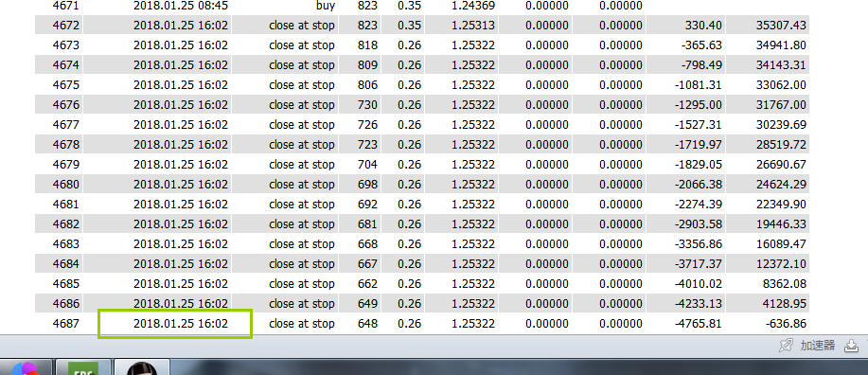
Task: Click lot size 0.35 in row 4672
Action: pos(409,26)
